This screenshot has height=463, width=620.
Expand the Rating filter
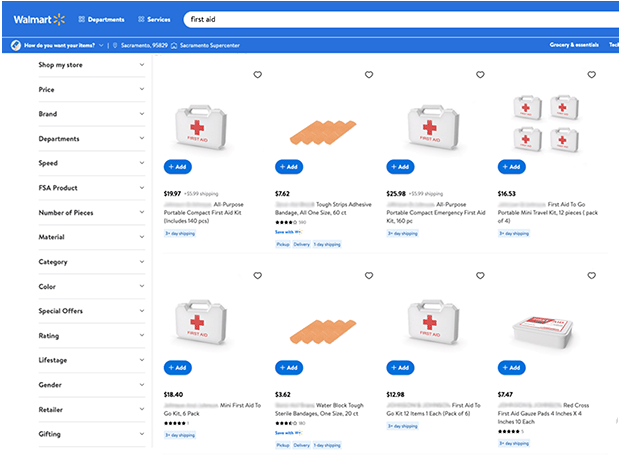[91, 336]
